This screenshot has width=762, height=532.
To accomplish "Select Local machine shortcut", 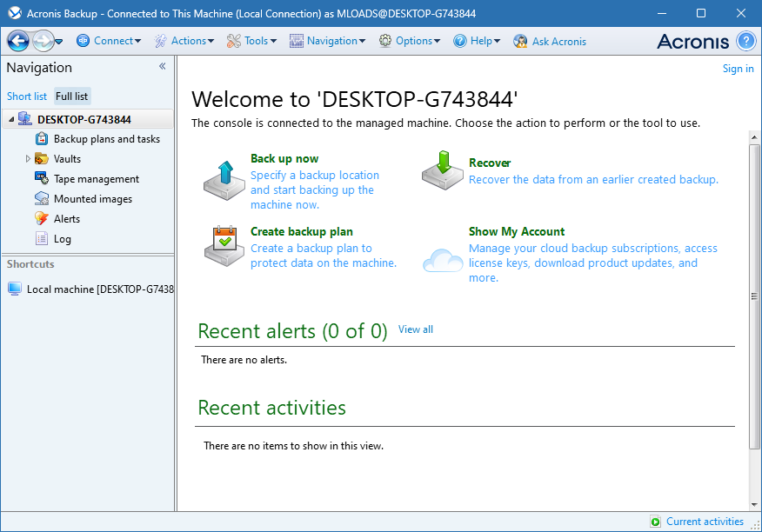I will click(100, 289).
